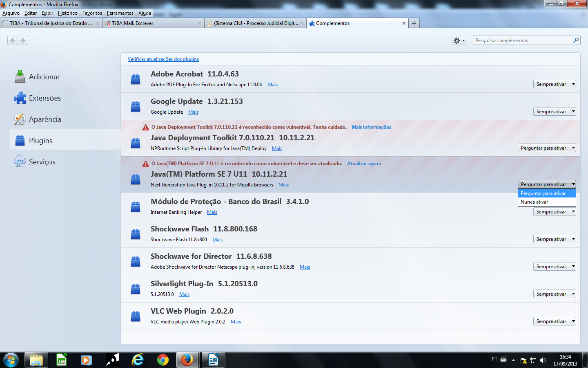Open the Windows Start menu

coord(11,360)
